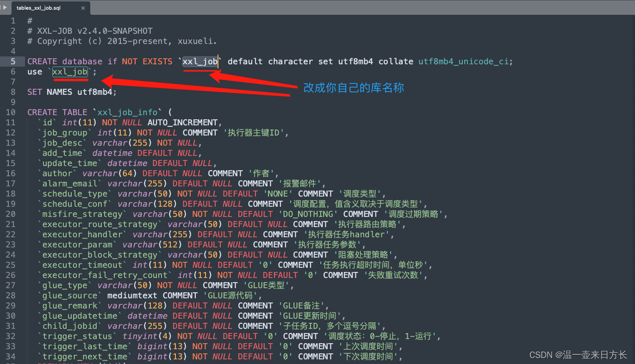Click the '执行器主键ID' comment string

[x=254, y=133]
